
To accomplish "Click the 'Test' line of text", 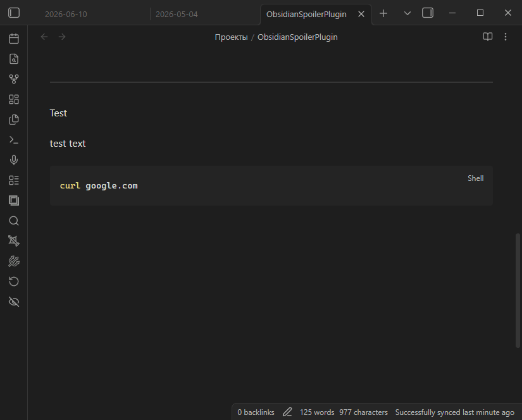I will click(58, 113).
